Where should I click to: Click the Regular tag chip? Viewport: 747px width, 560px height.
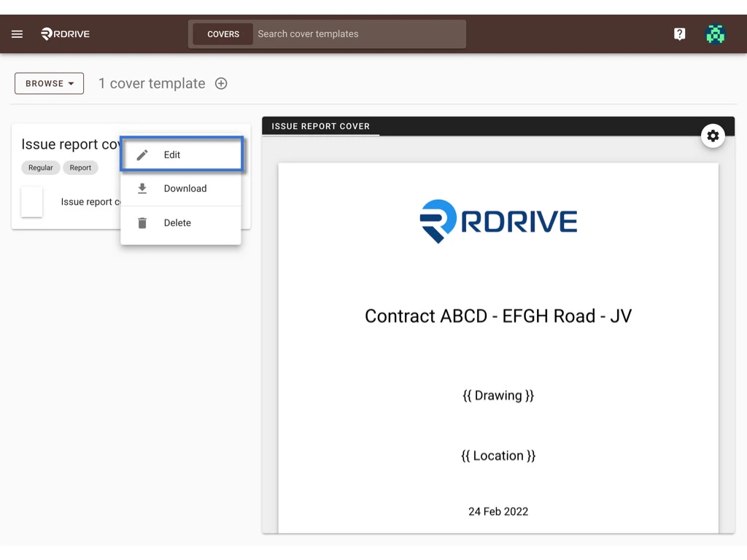tap(41, 168)
